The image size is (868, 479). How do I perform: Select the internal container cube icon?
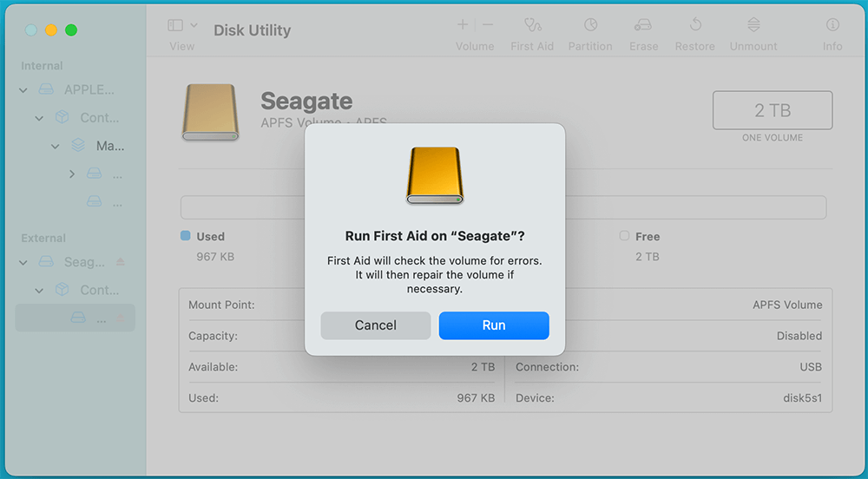[x=62, y=117]
